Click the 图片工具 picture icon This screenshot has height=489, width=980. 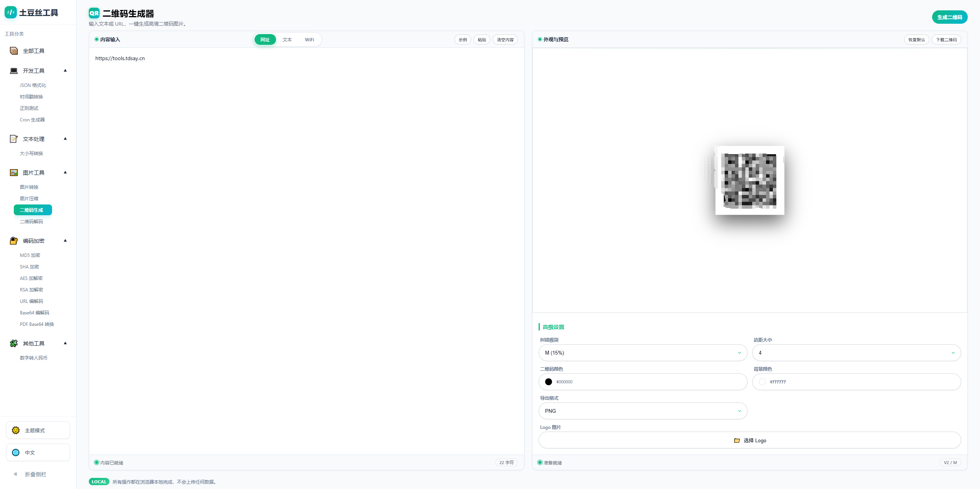point(14,173)
